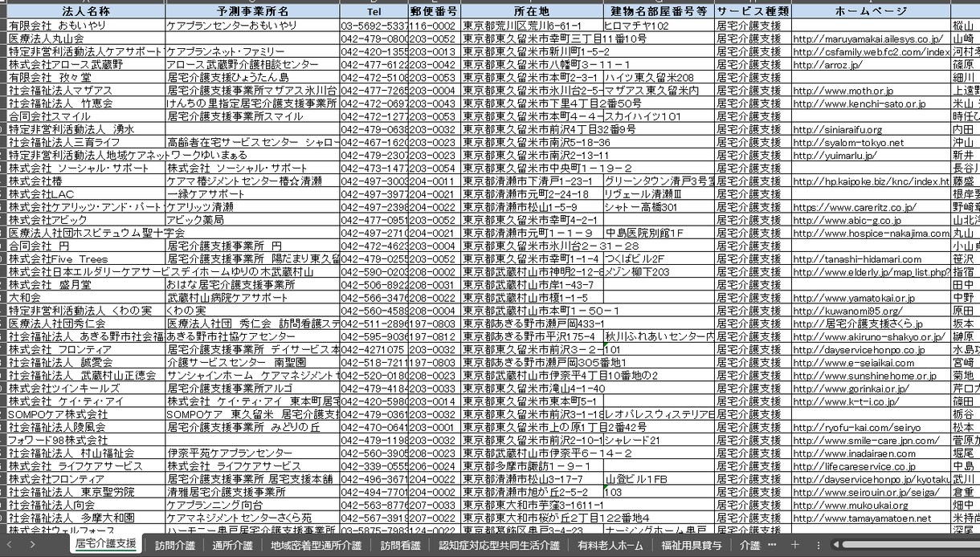Open link http://www.mukoukai.org
980x557 pixels.
tap(850, 506)
